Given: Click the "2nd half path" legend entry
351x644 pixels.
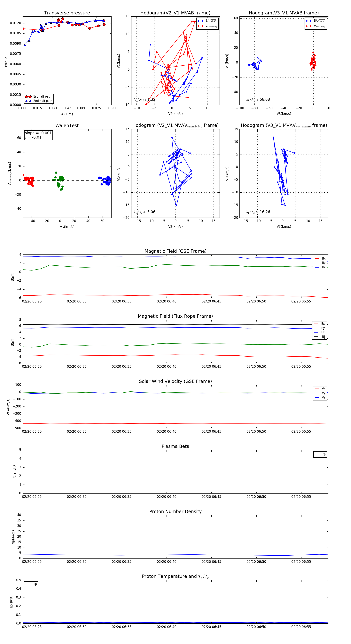Looking at the screenshot, I should tap(39, 101).
